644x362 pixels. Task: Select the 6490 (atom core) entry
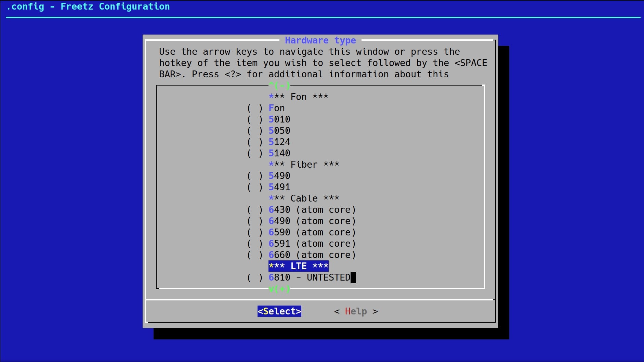tap(312, 221)
